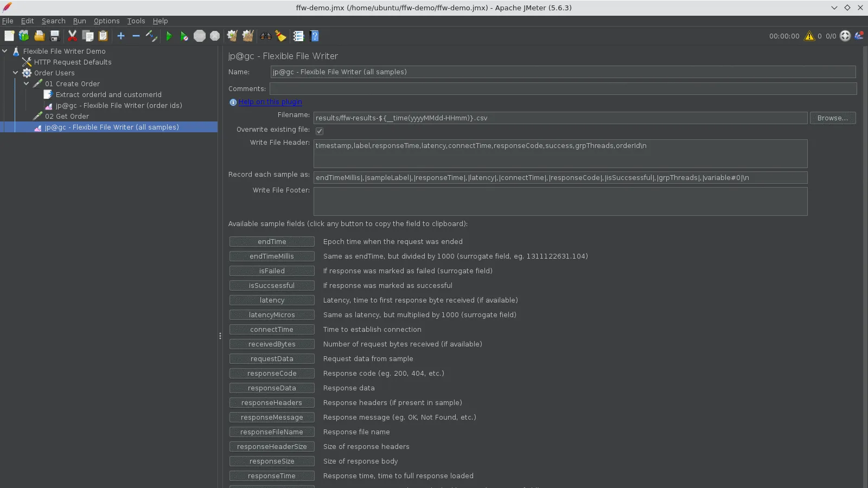Cut element using scissors icon
868x488 pixels.
point(72,36)
